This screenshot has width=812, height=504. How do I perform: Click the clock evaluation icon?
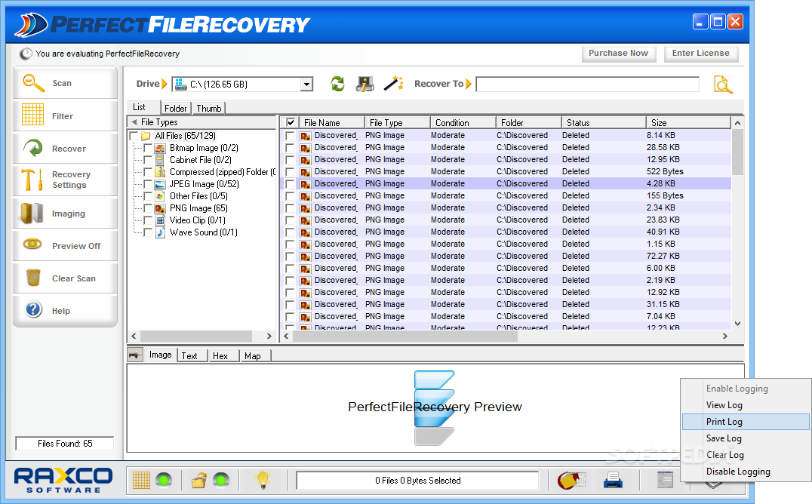[x=26, y=54]
